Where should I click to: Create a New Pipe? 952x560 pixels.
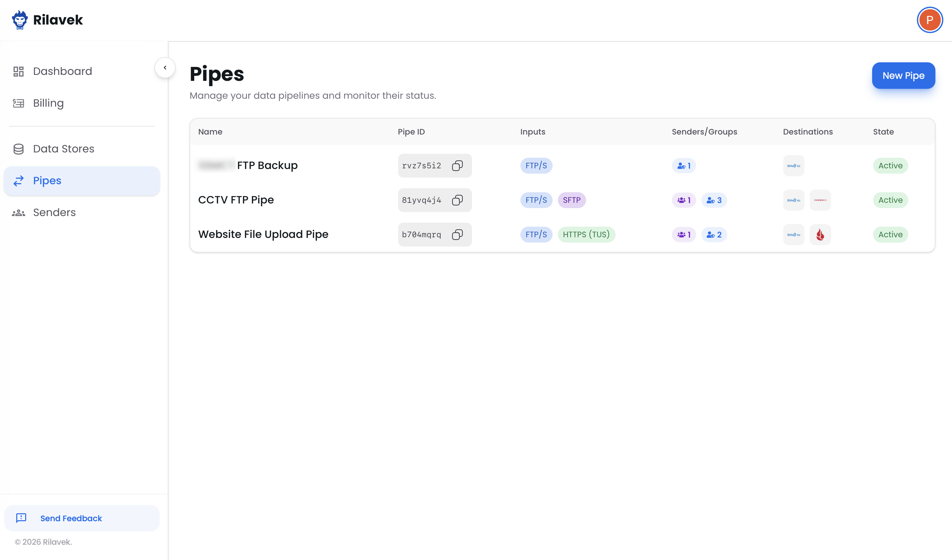(903, 76)
